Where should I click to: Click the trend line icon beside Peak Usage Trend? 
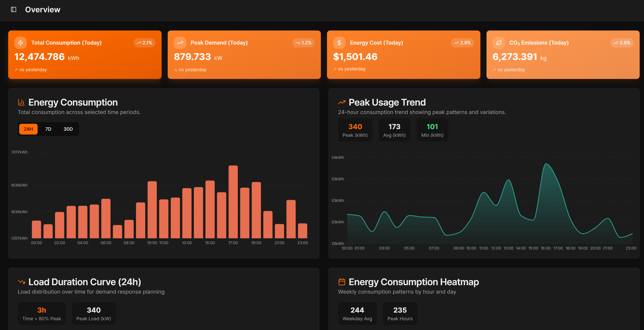tap(341, 102)
